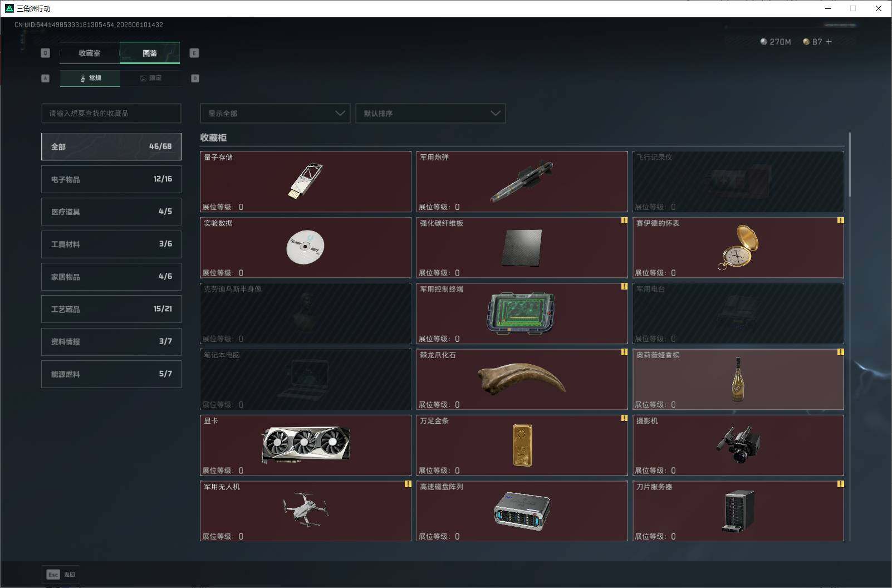Click new-item marker on 棘龙爪化石
This screenshot has height=588, width=892.
point(624,352)
